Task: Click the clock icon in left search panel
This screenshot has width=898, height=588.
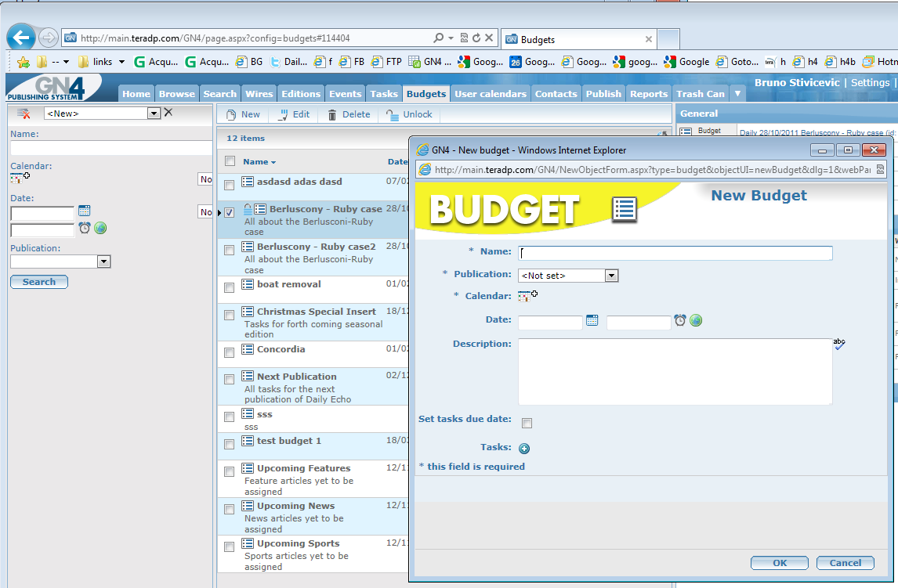Action: (84, 228)
